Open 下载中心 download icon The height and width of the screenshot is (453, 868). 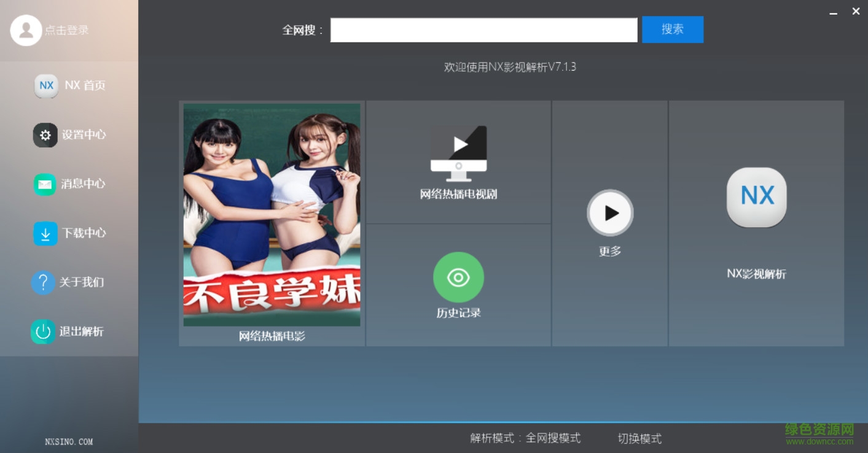click(45, 233)
